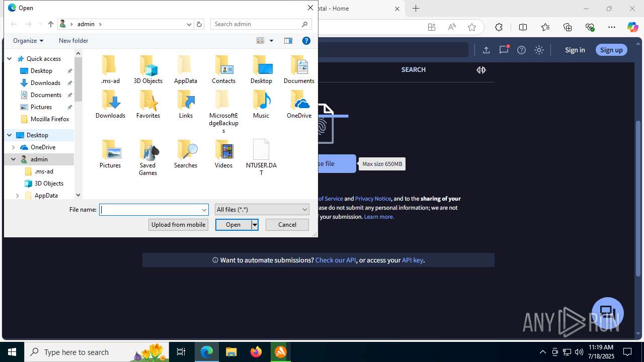Open dialog Help button

tap(306, 41)
